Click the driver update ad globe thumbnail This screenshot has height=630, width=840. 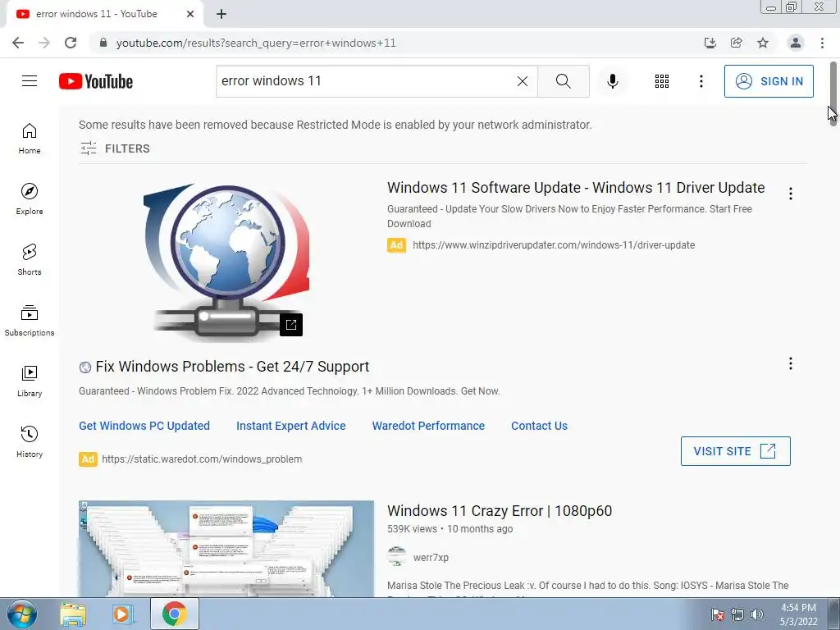tap(226, 260)
